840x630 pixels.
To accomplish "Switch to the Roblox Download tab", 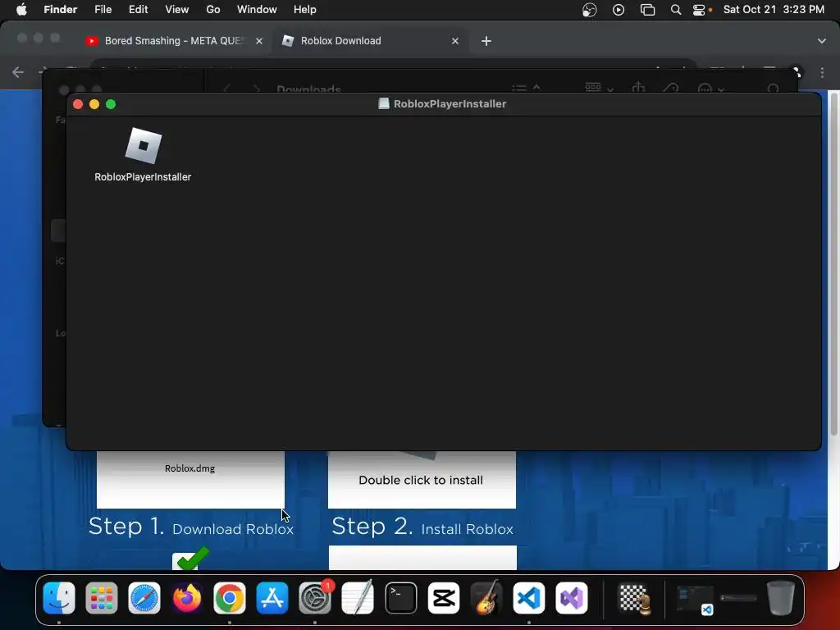I will pos(370,41).
